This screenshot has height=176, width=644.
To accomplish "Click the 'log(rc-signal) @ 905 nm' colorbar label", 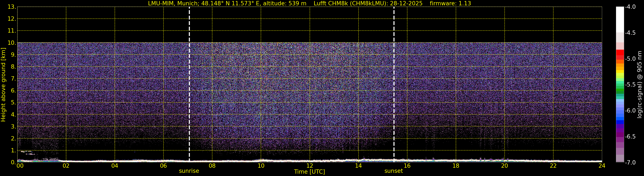I will [640, 85].
